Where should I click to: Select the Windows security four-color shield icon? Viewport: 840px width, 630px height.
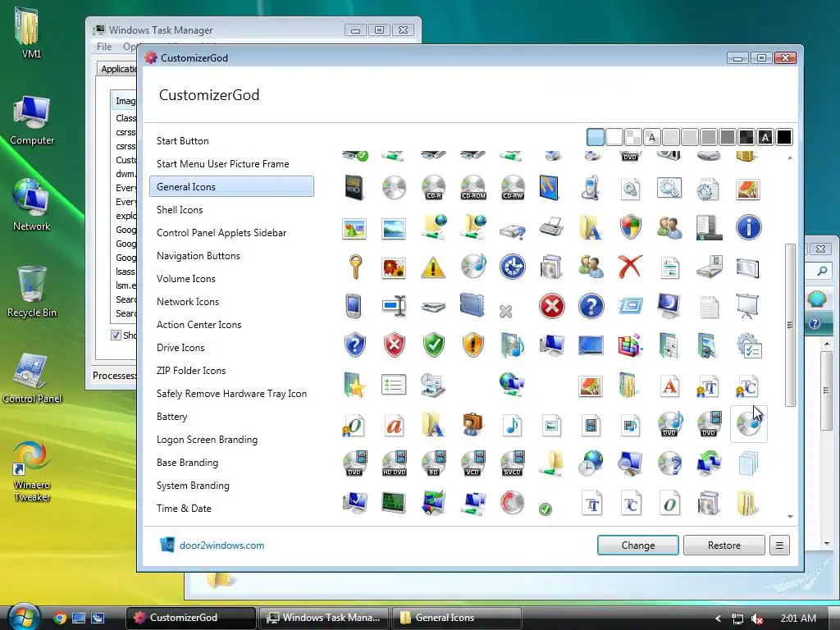[631, 227]
